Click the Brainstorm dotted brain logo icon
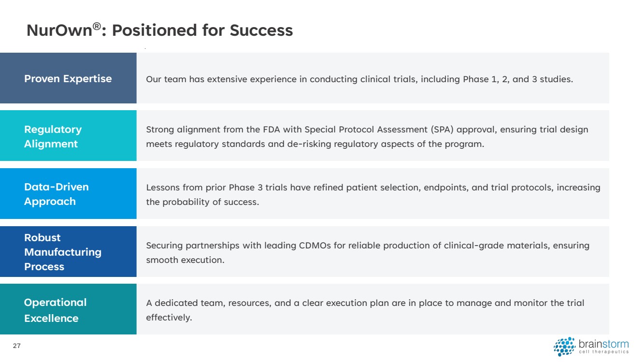The width and height of the screenshot is (644, 362). coord(564,347)
